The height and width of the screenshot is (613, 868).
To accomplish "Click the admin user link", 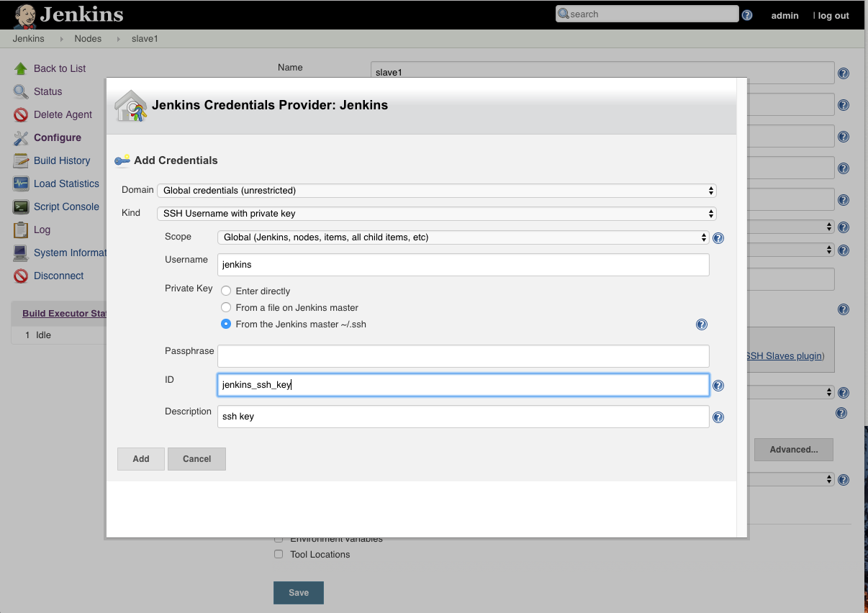I will click(x=785, y=16).
